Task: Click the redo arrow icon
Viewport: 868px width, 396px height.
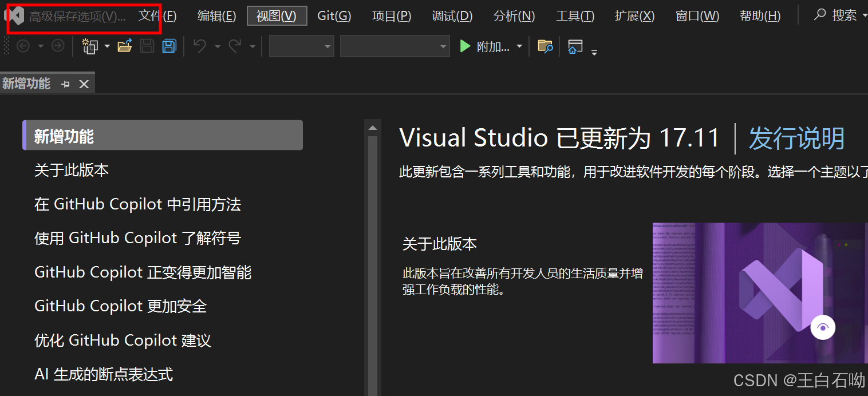Action: click(235, 46)
